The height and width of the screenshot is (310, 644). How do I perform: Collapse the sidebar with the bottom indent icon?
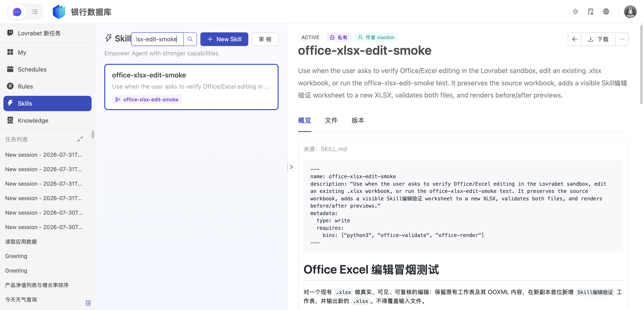88,303
